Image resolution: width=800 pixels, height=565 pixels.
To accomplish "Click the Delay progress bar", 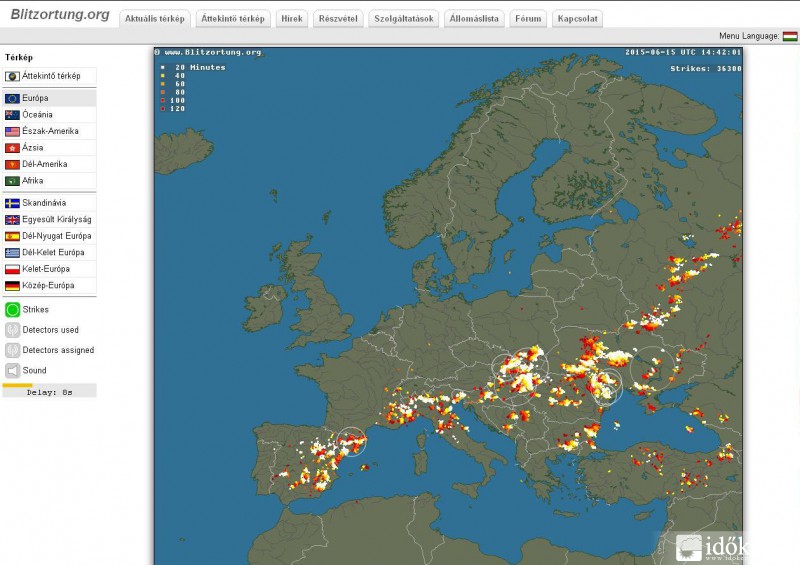I will click(49, 390).
